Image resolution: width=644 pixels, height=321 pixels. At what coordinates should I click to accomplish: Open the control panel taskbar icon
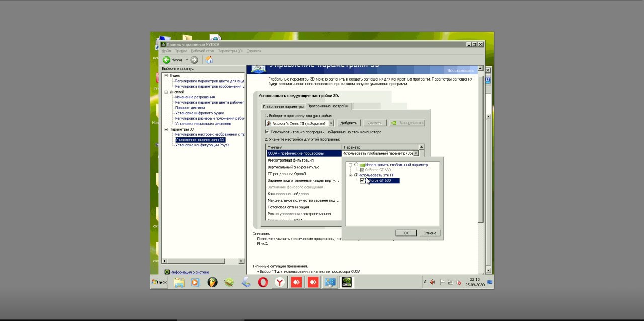coord(330,282)
